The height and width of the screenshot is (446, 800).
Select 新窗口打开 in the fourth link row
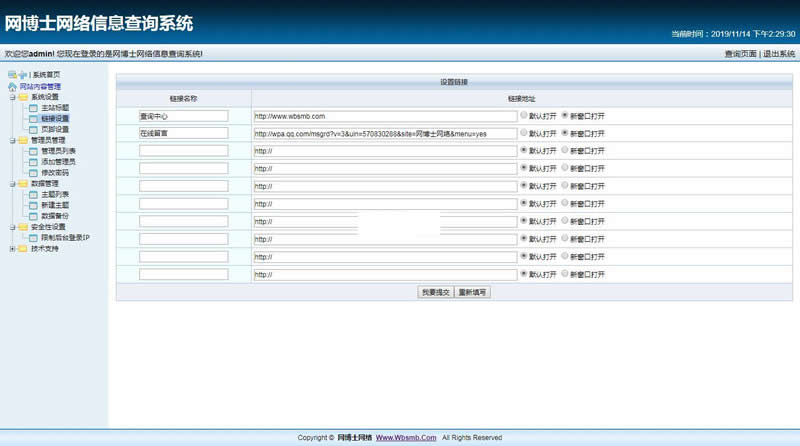point(565,168)
